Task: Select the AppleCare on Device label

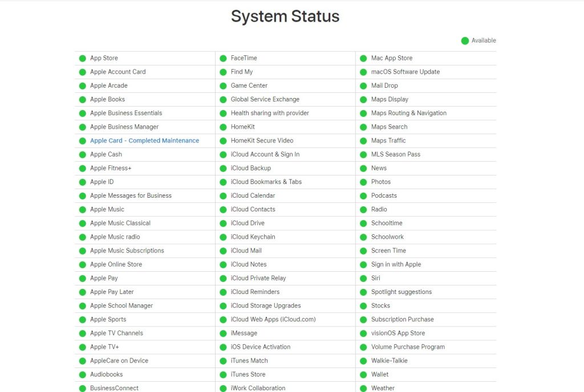Action: tap(119, 361)
